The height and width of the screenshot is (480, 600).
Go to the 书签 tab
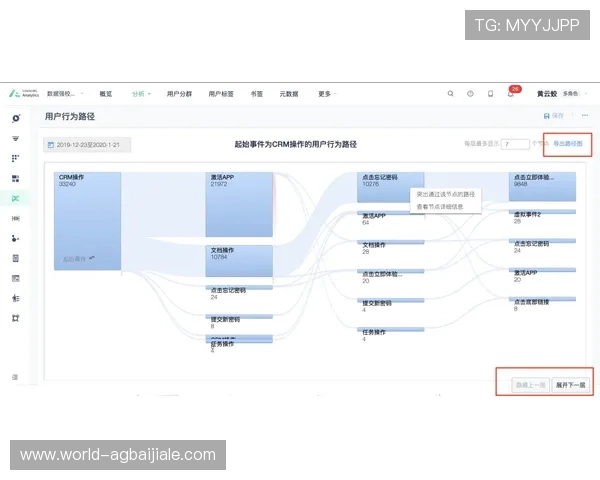[x=256, y=93]
